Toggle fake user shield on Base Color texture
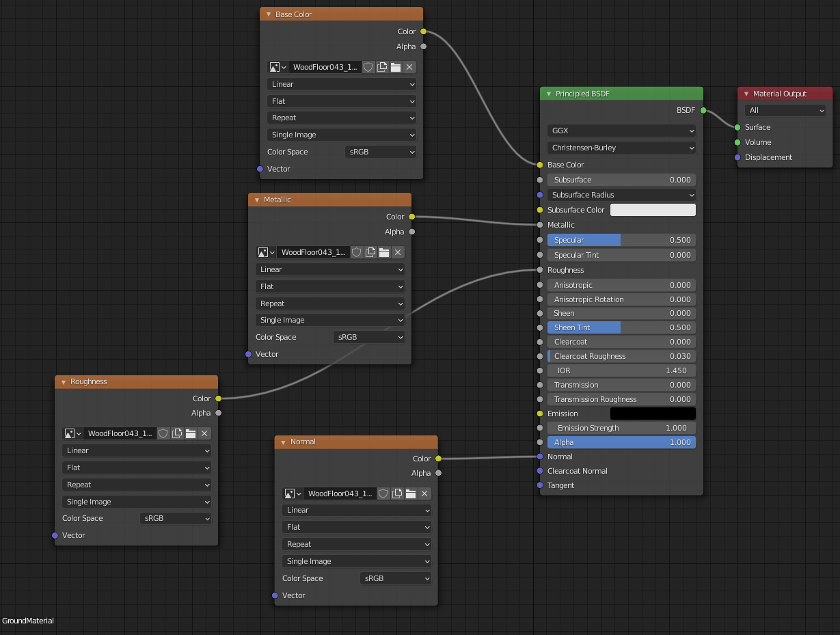Viewport: 840px width, 635px height. [x=368, y=67]
